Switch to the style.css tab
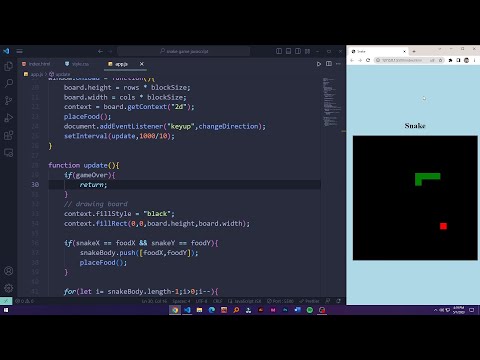 pyautogui.click(x=77, y=64)
